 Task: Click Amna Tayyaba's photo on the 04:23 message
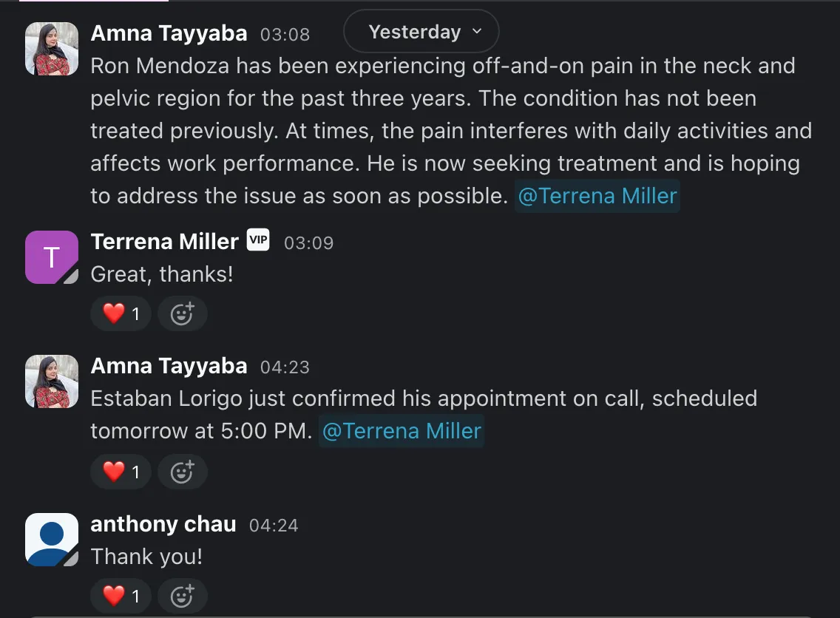52,381
